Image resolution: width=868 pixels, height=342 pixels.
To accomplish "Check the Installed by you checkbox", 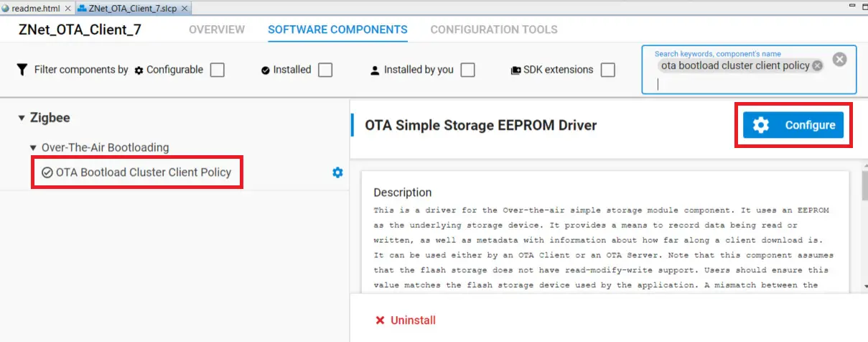I will click(x=468, y=70).
